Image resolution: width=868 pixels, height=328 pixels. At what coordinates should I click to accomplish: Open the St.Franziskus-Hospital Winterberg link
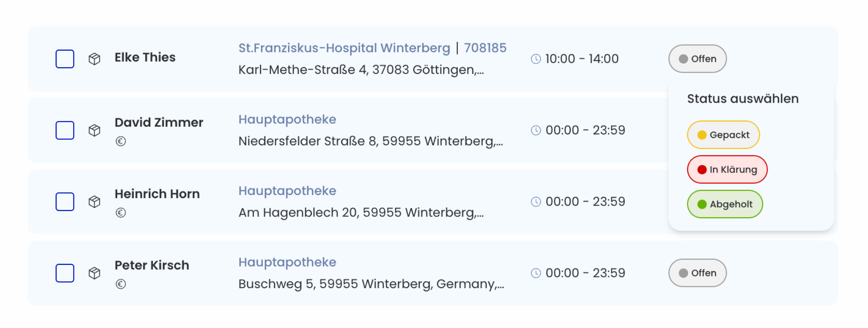coord(344,48)
